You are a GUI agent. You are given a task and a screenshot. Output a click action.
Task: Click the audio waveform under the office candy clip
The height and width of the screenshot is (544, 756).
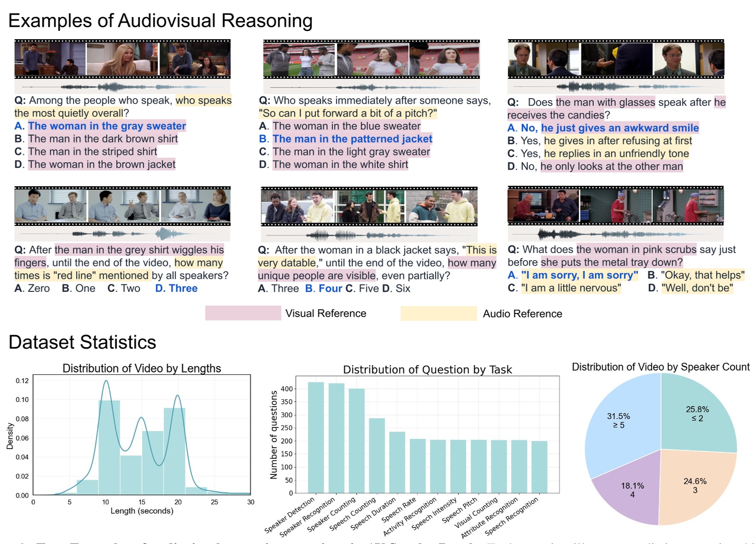[x=615, y=86]
